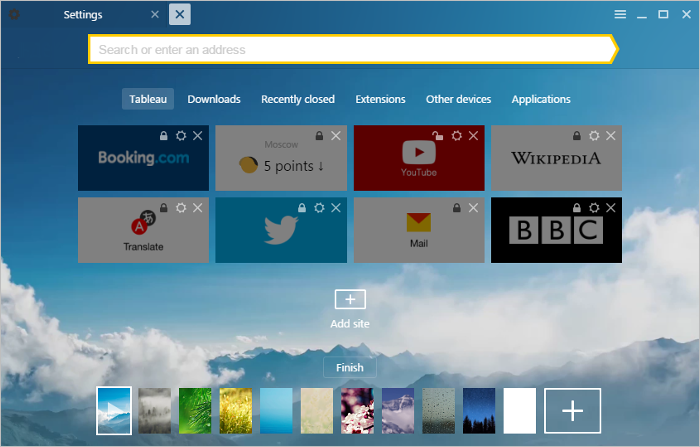Pick the beige textured background
Viewport: 700px width, 447px height.
(x=317, y=411)
